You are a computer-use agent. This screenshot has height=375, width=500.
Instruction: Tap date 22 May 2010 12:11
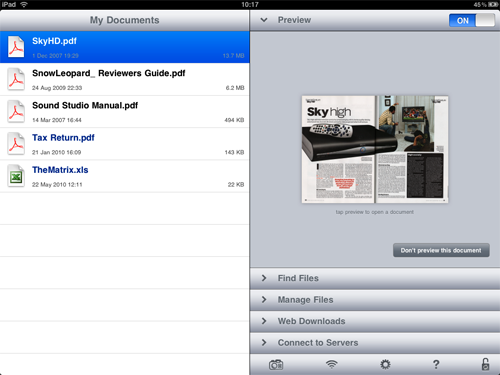57,185
